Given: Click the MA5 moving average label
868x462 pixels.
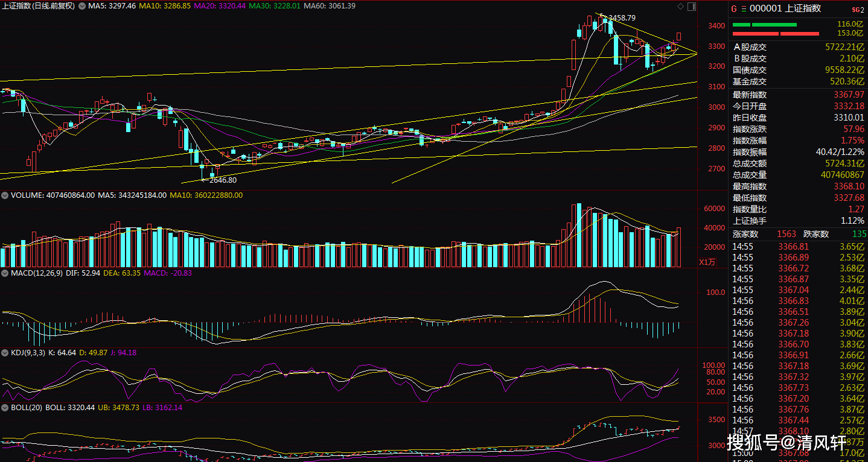Looking at the screenshot, I should (112, 6).
